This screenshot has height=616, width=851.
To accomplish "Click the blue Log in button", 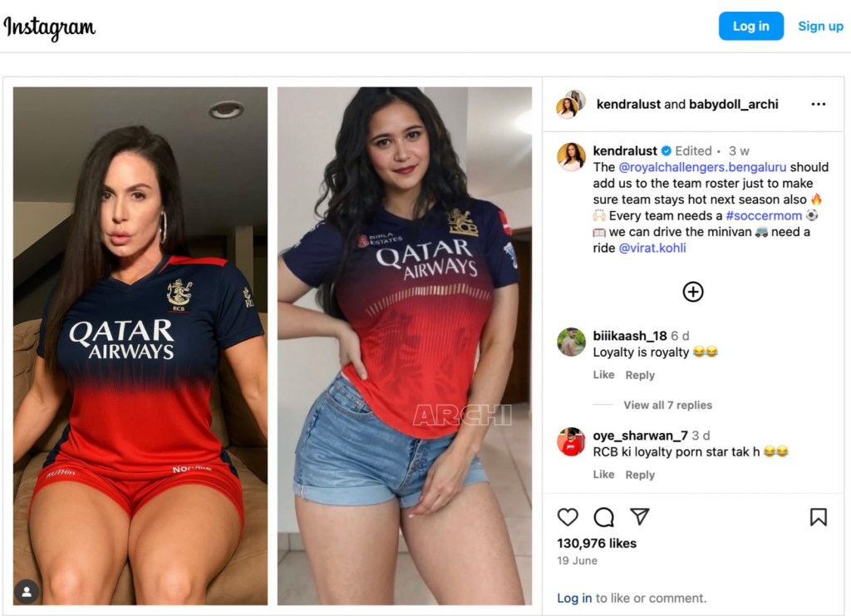I will pyautogui.click(x=751, y=26).
